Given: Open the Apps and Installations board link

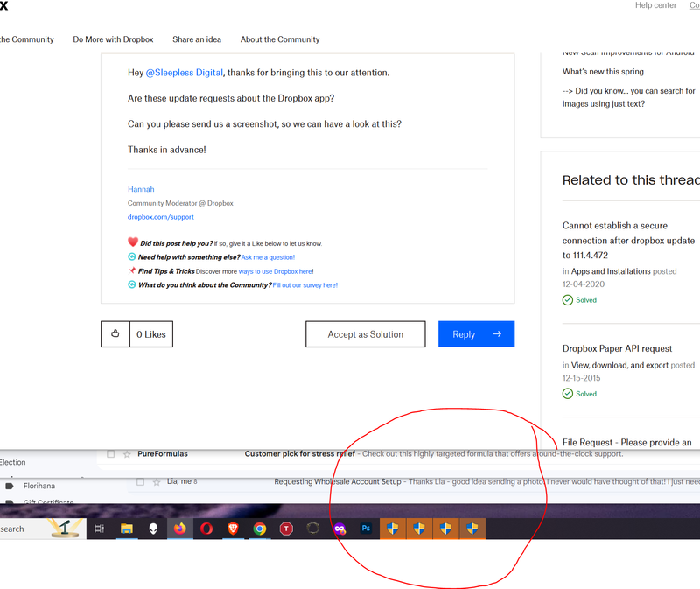Looking at the screenshot, I should point(611,271).
